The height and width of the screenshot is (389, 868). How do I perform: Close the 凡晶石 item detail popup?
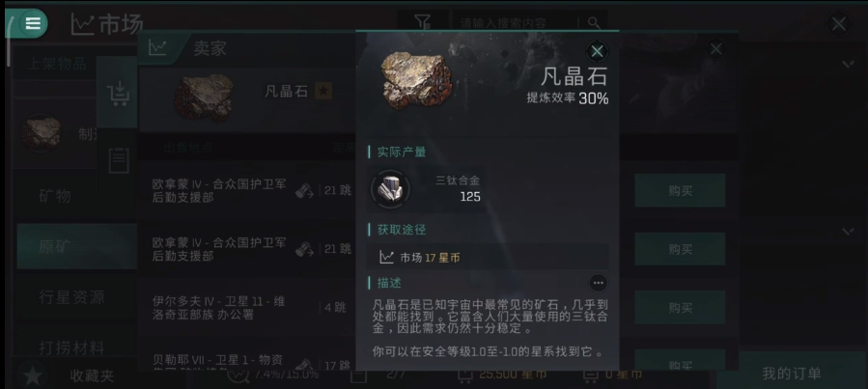click(597, 51)
